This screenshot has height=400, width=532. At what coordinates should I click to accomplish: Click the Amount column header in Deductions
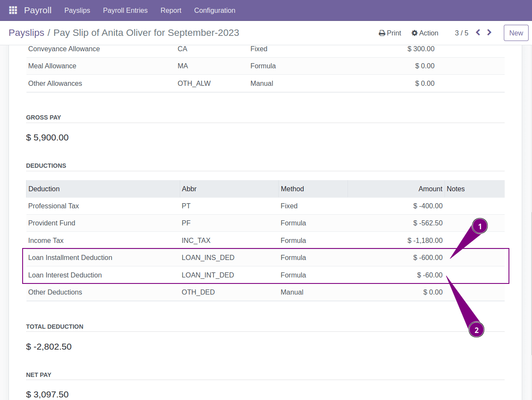430,189
